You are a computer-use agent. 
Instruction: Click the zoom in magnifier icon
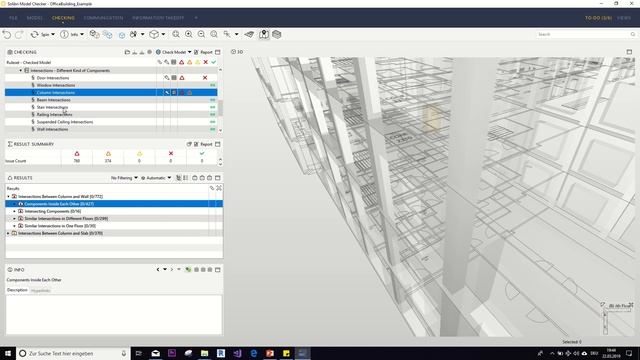pos(189,35)
